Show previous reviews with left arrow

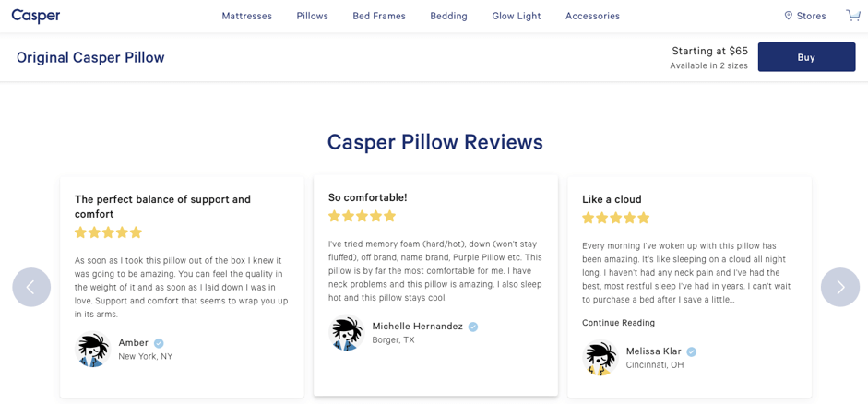[x=31, y=287]
